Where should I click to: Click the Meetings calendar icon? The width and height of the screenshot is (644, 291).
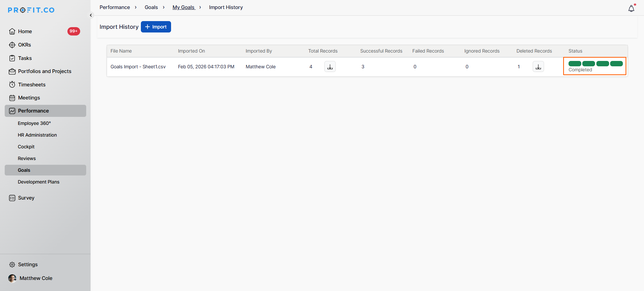tap(12, 98)
